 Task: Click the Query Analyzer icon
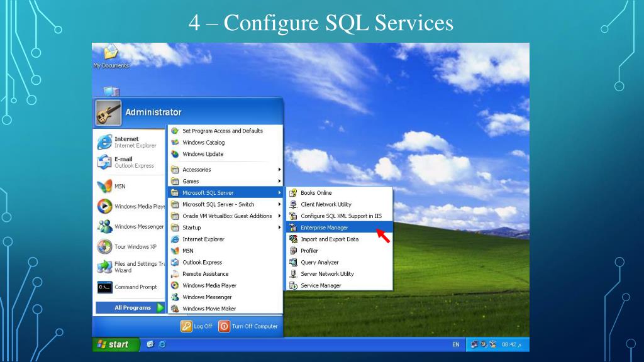coord(293,262)
